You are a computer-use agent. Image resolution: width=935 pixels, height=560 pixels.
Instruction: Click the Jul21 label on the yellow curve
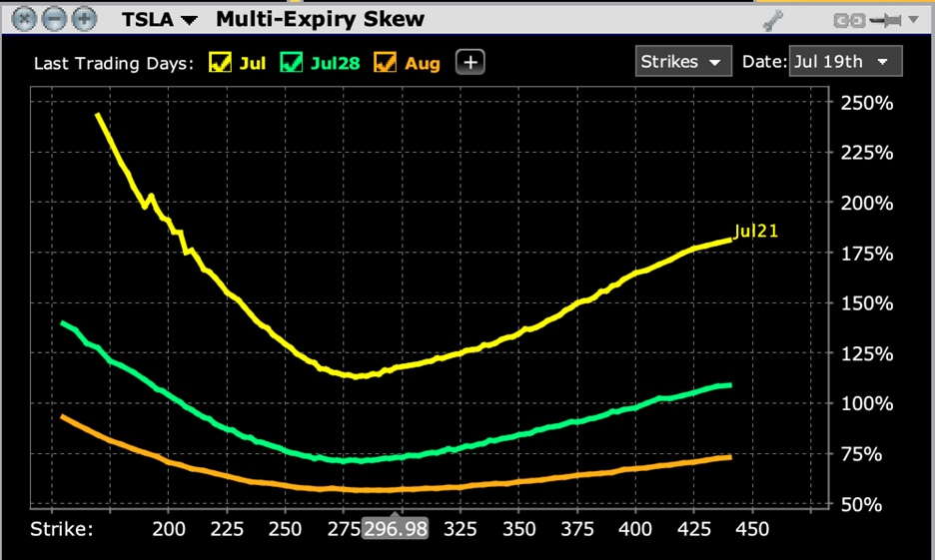(x=755, y=232)
